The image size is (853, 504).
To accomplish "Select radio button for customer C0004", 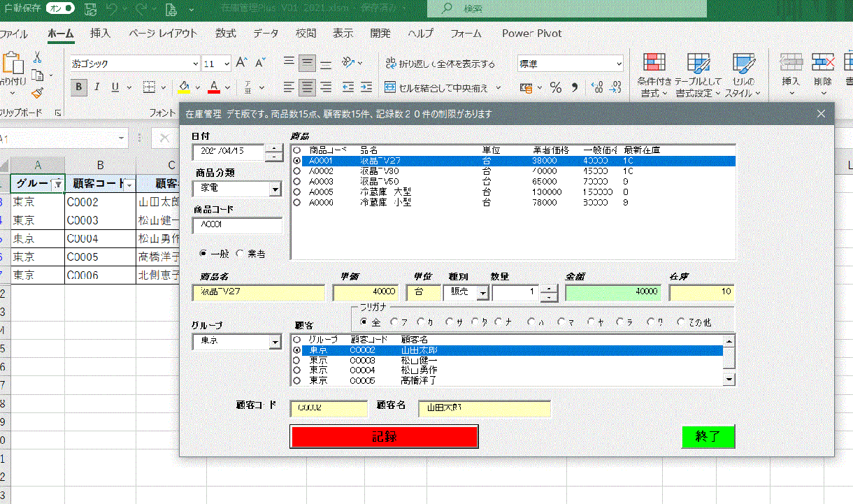I will tap(297, 370).
